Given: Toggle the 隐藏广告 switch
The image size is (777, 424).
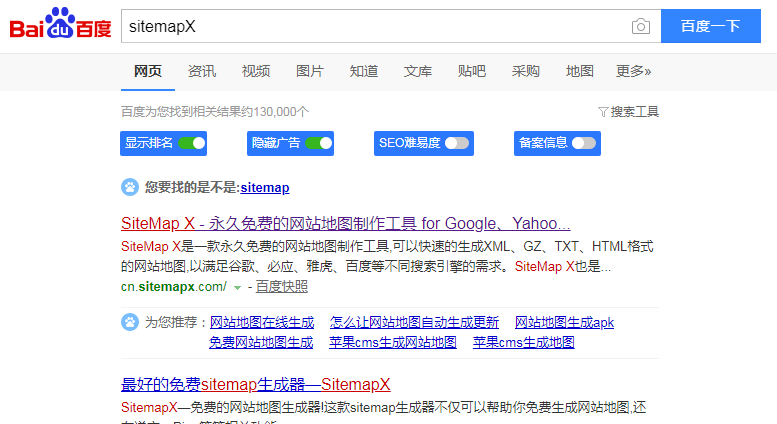Looking at the screenshot, I should tap(319, 143).
